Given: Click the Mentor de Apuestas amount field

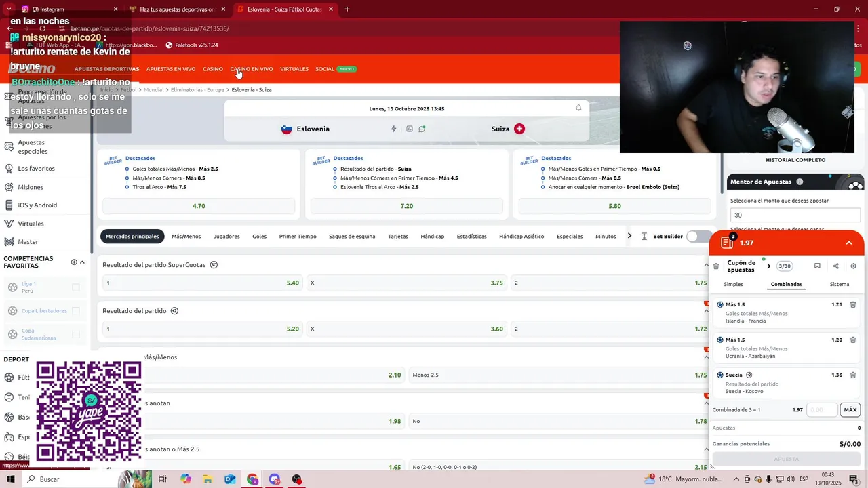Looking at the screenshot, I should (x=795, y=215).
